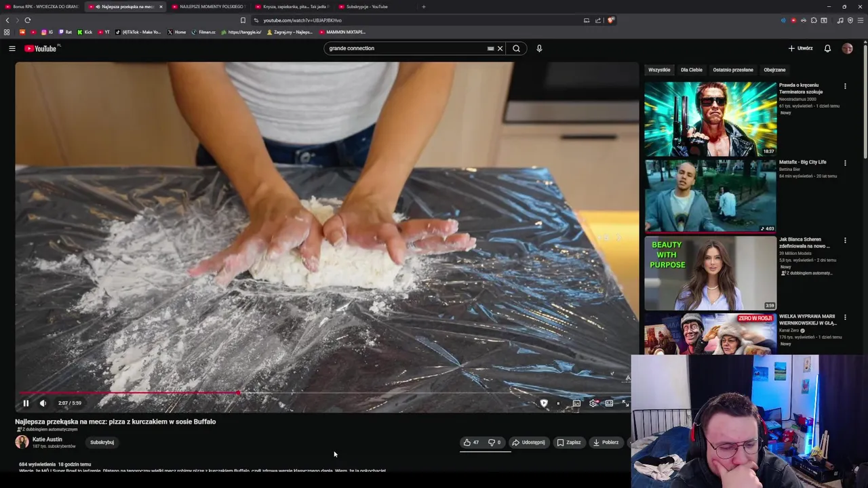Open the browser main menu
This screenshot has height=488, width=868.
(861, 20)
